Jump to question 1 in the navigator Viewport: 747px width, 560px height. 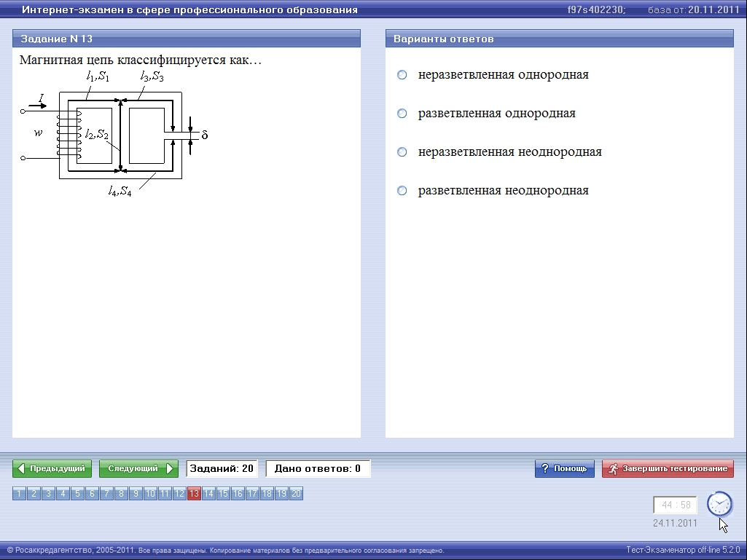point(19,493)
